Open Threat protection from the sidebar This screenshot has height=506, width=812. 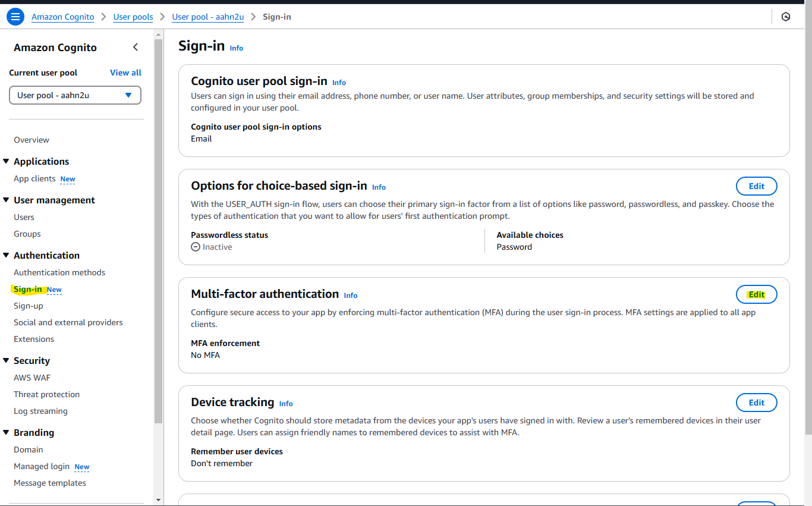tap(46, 394)
